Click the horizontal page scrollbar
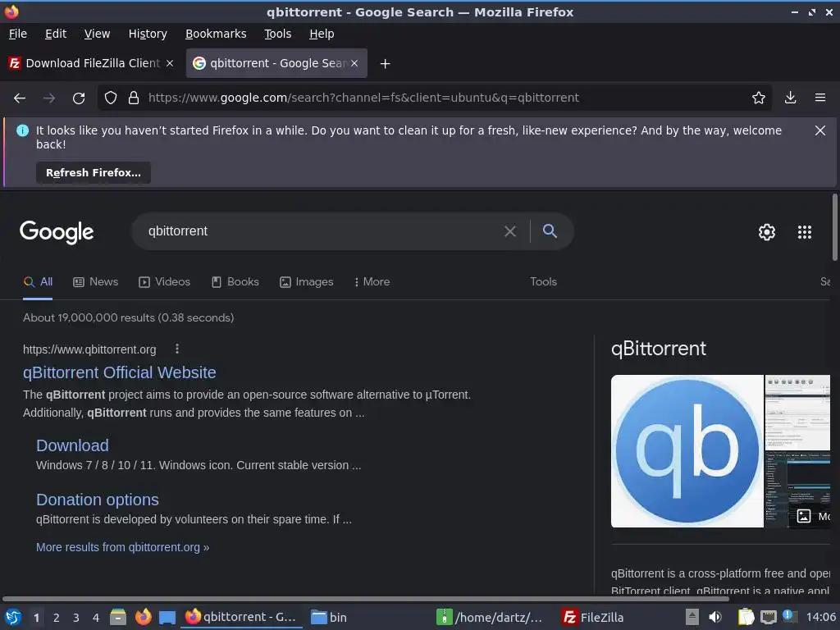The width and height of the screenshot is (840, 630). click(x=365, y=598)
